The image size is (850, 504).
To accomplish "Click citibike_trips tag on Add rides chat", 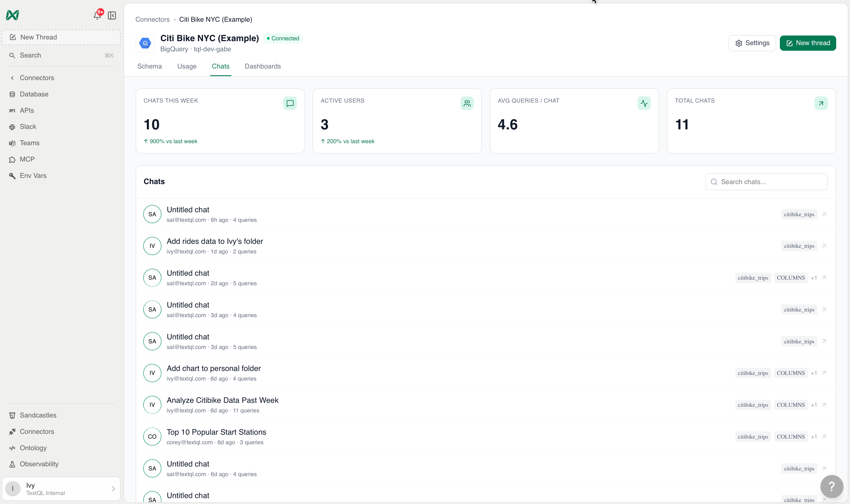I will pos(799,246).
